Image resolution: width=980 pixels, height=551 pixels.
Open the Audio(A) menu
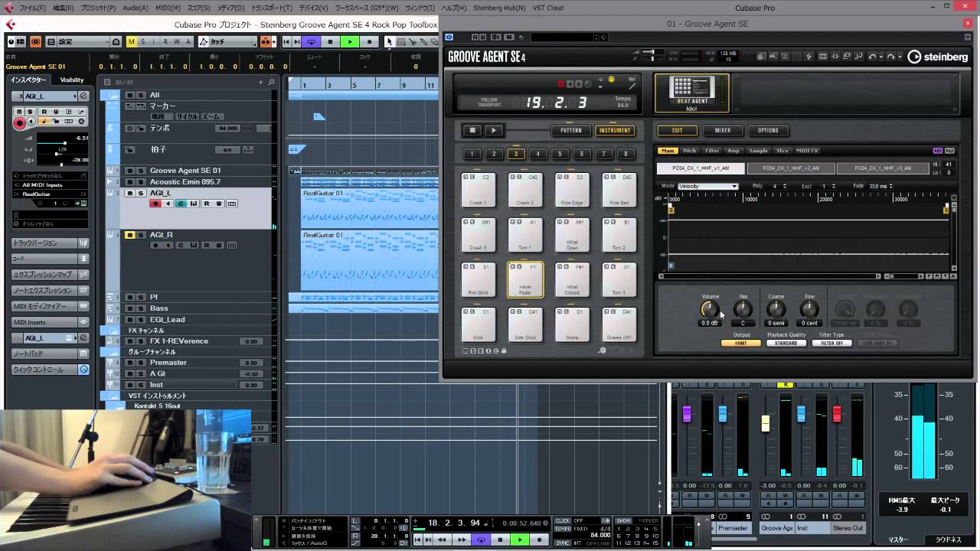(136, 8)
